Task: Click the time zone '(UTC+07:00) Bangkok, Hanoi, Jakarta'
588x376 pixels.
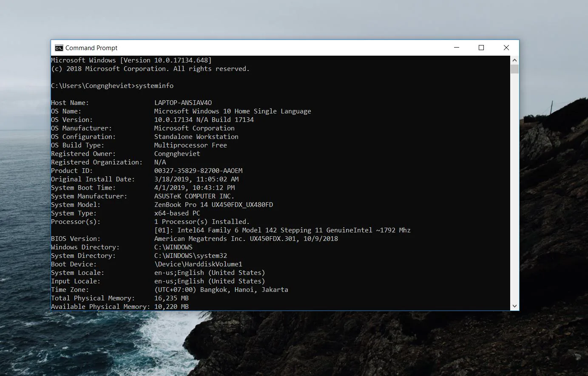Action: pyautogui.click(x=221, y=290)
